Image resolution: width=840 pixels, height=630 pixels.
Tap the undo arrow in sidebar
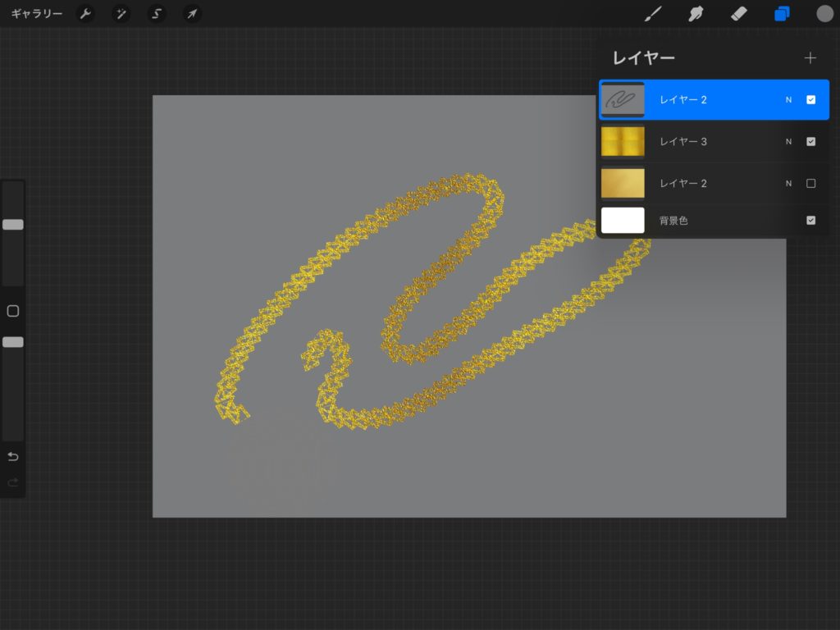tap(13, 457)
